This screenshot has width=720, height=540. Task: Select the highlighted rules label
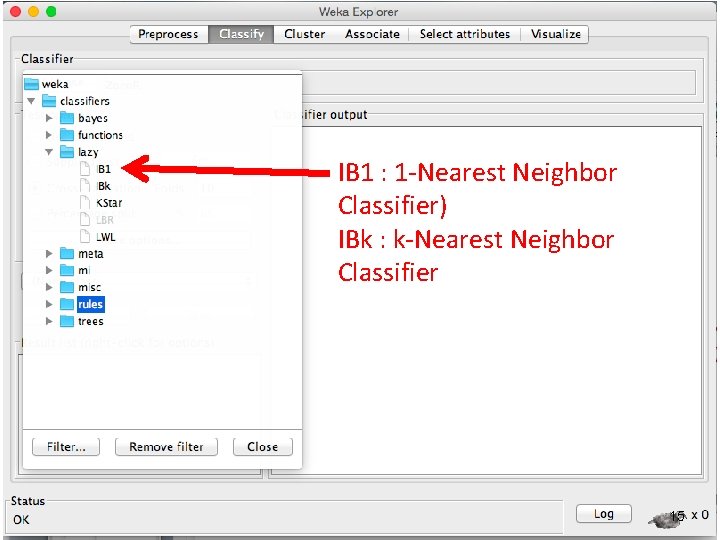point(91,304)
